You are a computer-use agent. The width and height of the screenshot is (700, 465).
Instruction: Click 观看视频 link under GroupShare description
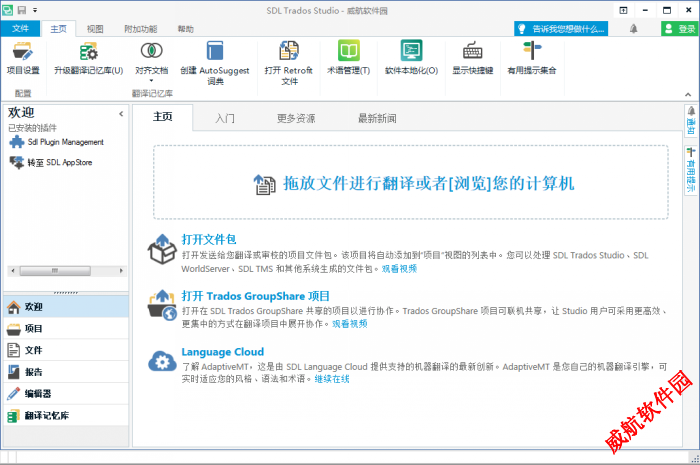[x=350, y=324]
